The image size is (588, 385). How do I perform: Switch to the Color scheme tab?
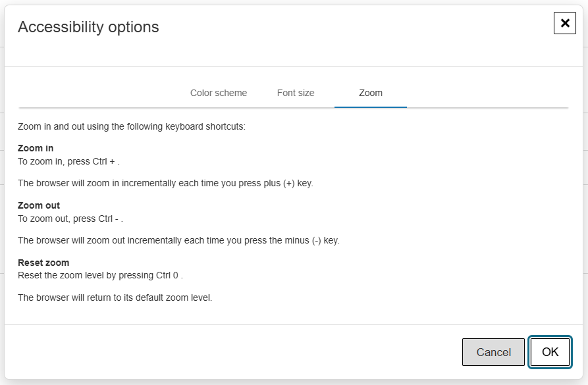click(x=218, y=93)
